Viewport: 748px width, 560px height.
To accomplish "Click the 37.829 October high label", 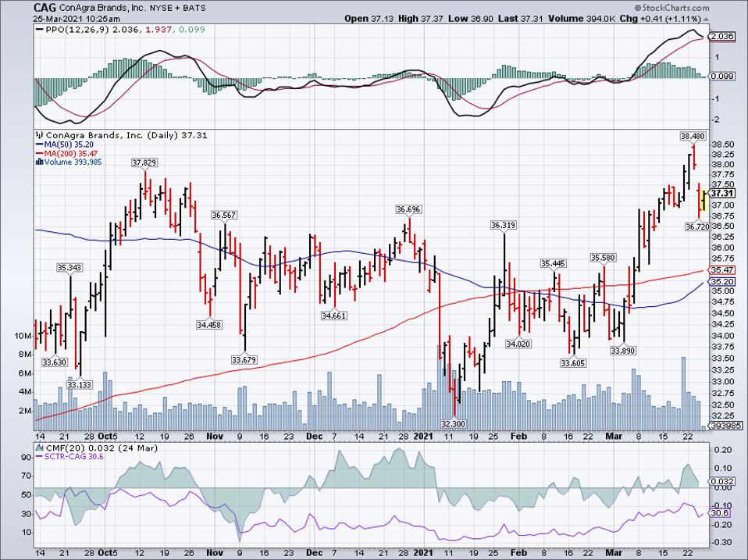I will click(144, 162).
